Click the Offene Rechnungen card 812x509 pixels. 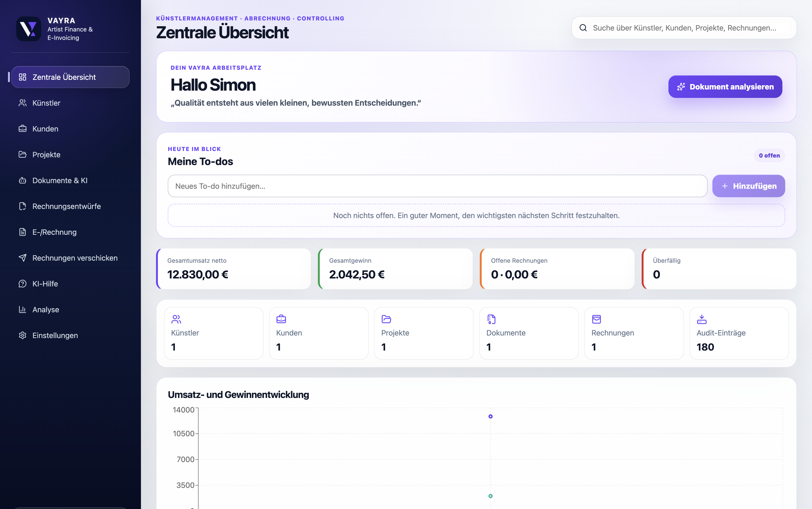pyautogui.click(x=557, y=269)
